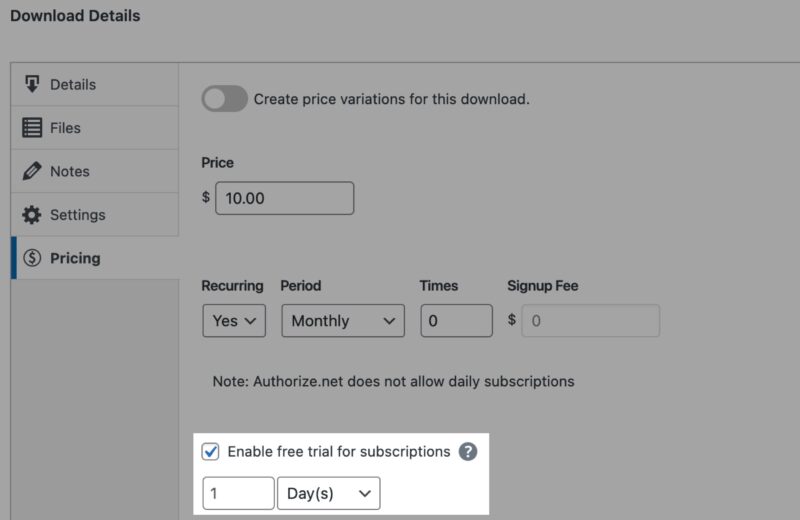800x520 pixels.
Task: Uncheck Enable free trial for subscriptions
Action: [x=211, y=452]
